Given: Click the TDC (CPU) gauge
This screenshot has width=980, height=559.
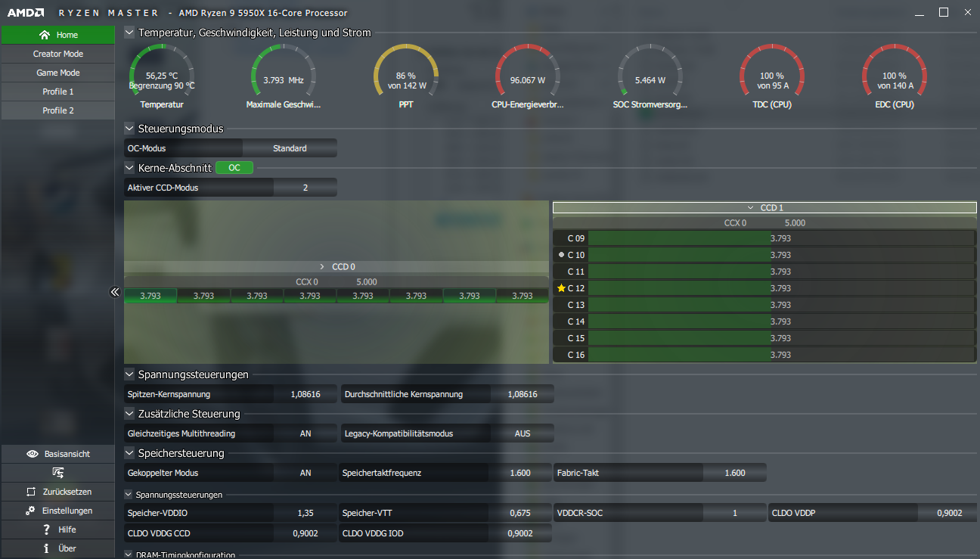Looking at the screenshot, I should point(772,76).
